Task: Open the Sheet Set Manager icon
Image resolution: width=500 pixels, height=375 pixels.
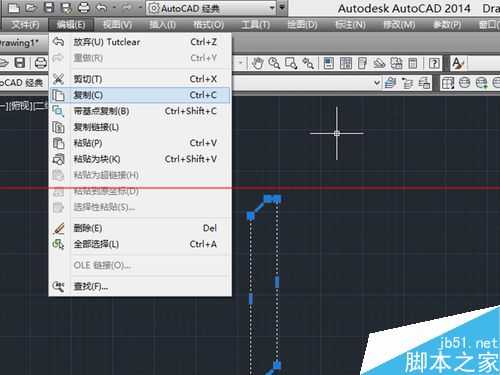Action: click(x=379, y=63)
